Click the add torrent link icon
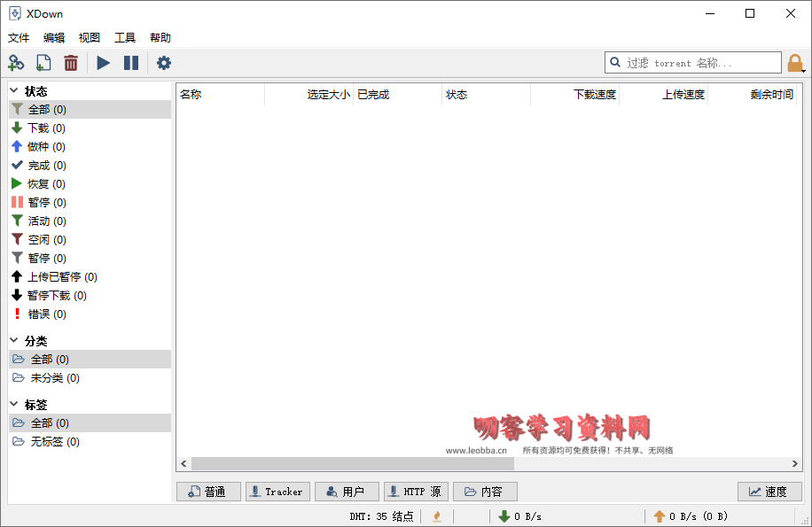This screenshot has width=812, height=527. (x=16, y=63)
